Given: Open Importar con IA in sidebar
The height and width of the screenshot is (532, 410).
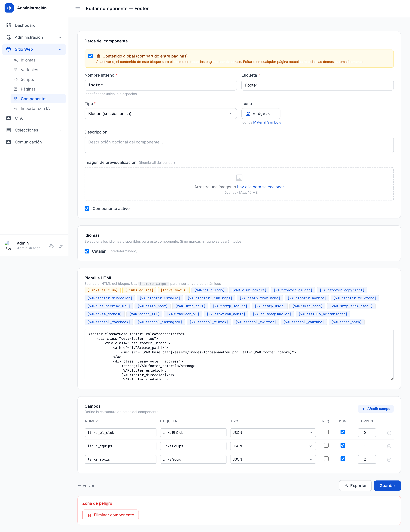Looking at the screenshot, I should tap(38, 109).
